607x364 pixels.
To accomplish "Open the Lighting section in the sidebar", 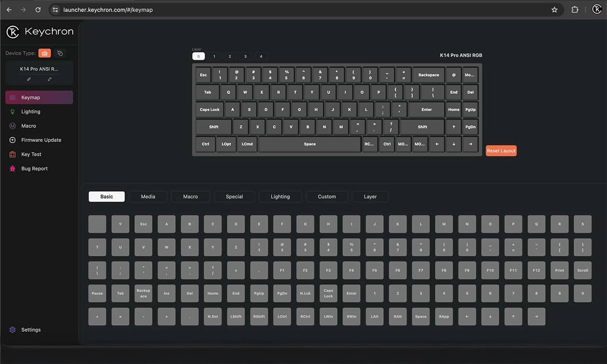I will tap(30, 111).
